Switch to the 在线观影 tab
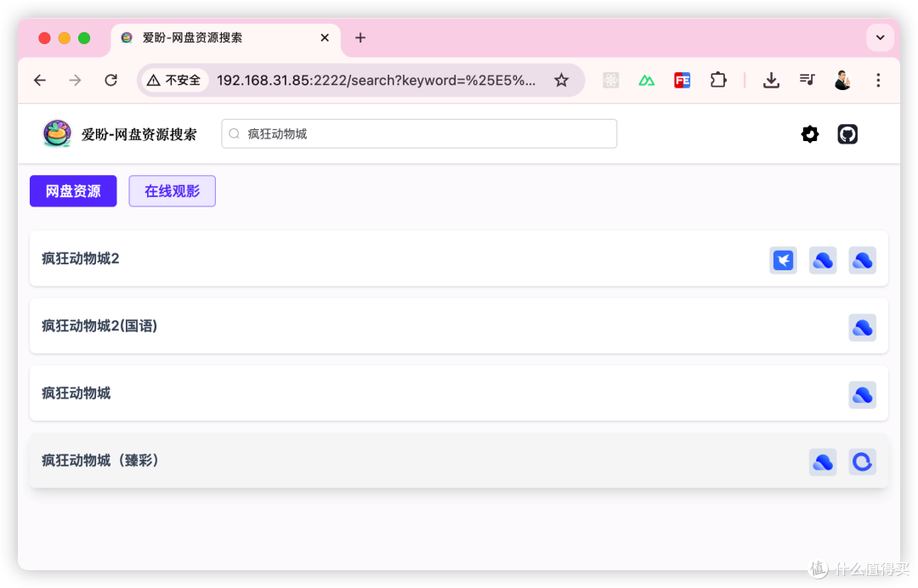 (x=172, y=190)
